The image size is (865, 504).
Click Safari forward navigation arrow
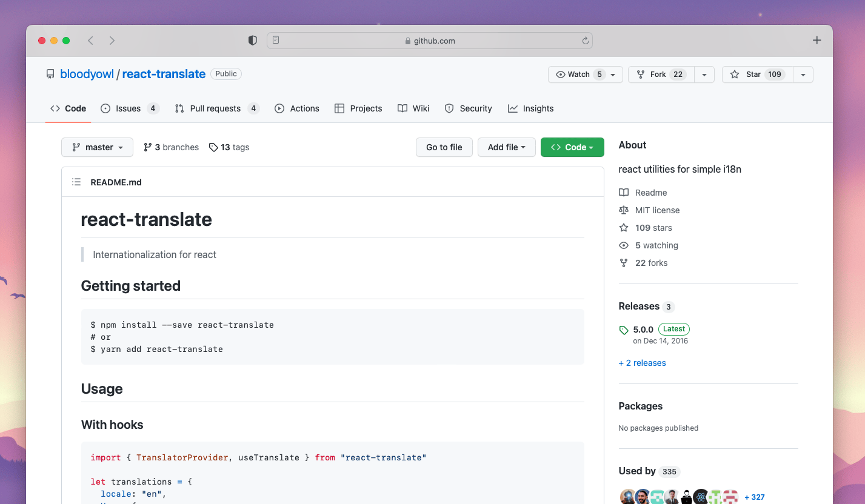[x=112, y=41]
